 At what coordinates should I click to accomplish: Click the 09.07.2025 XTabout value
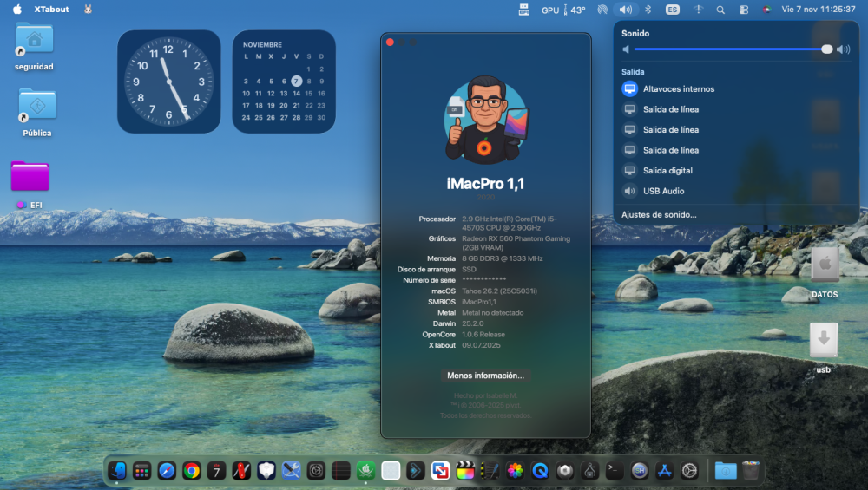[481, 345]
